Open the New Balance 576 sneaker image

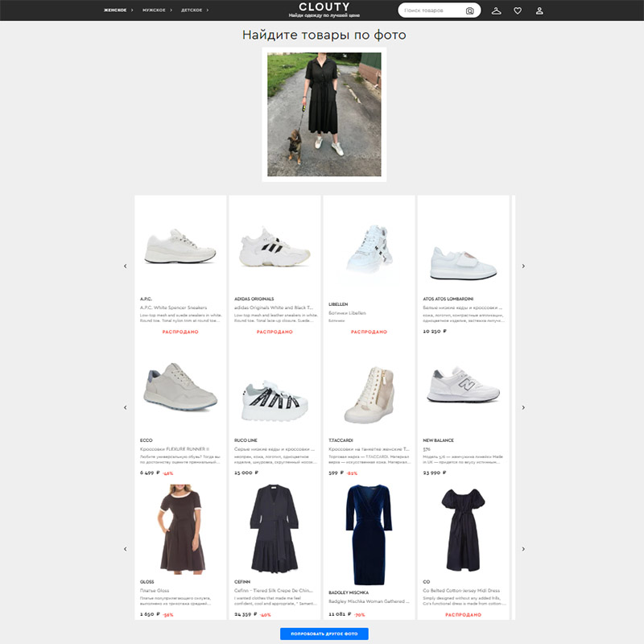464,386
